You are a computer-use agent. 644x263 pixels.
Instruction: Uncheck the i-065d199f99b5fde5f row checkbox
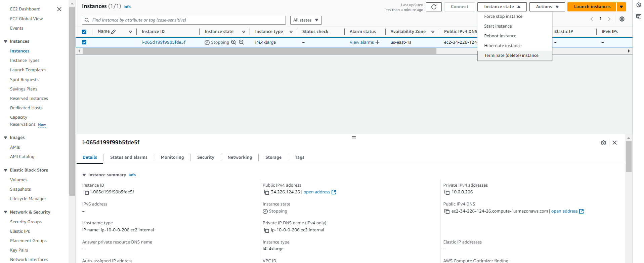coord(84,42)
